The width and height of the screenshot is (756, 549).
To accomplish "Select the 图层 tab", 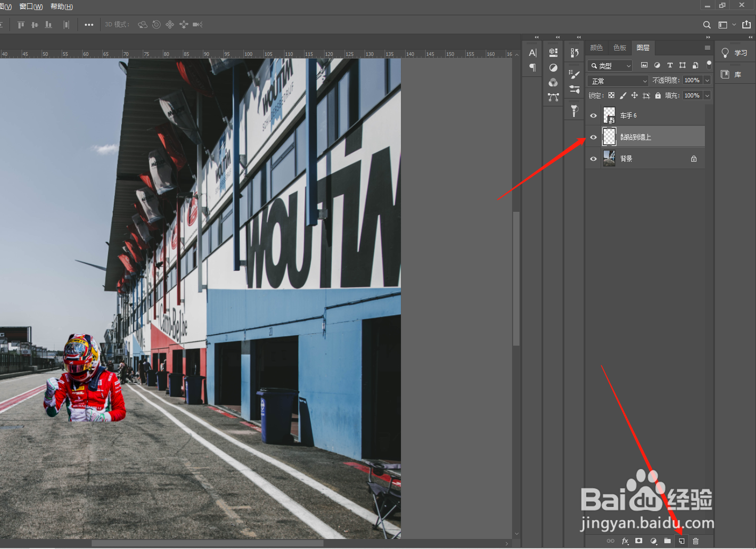I will point(643,47).
